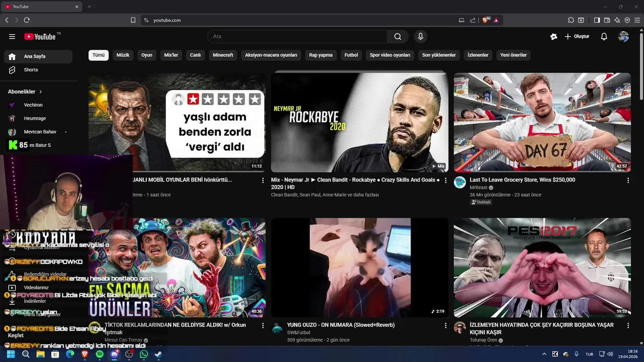644x362 pixels.
Task: Select the Futbol filter chip
Action: [x=351, y=55]
